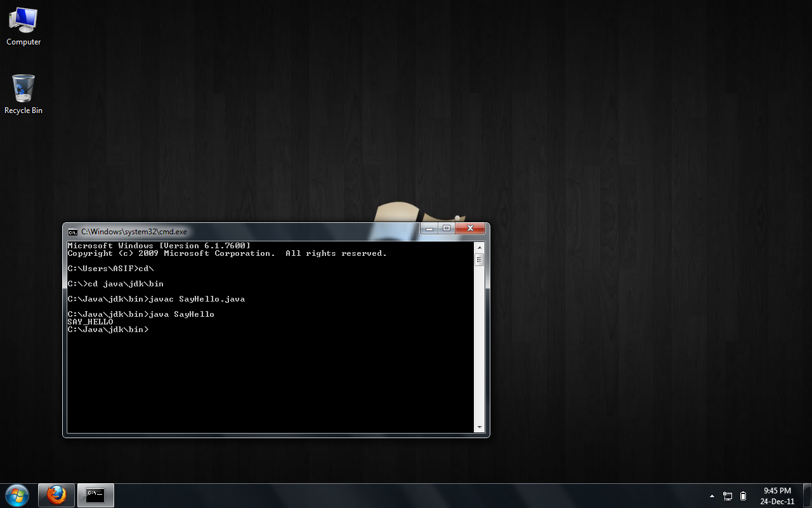This screenshot has width=812, height=508.
Task: Check the battery tray icon
Action: click(743, 496)
